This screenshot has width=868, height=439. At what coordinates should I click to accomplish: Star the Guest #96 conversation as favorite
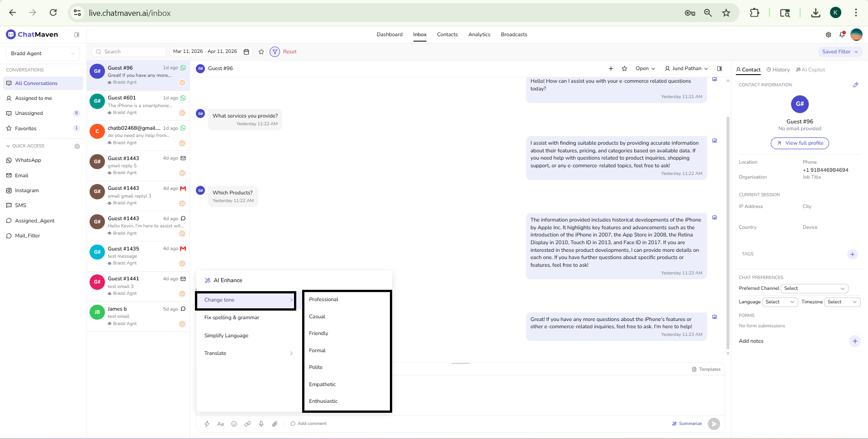coord(625,68)
